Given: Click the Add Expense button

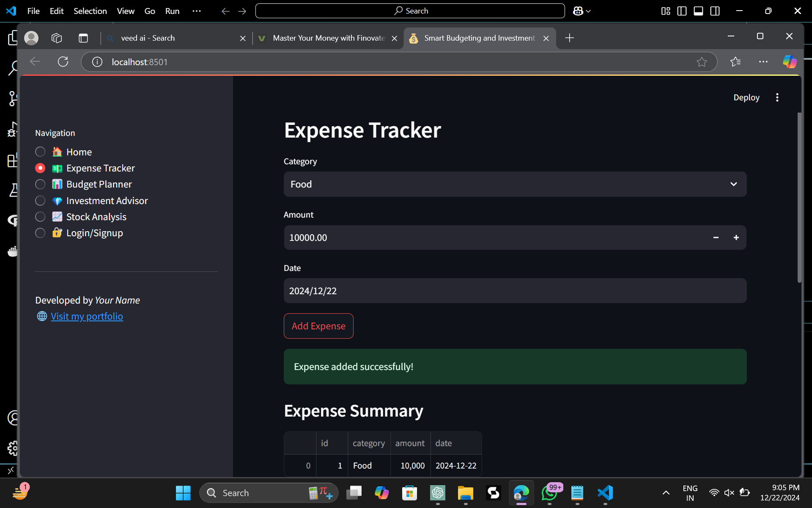Looking at the screenshot, I should [318, 326].
